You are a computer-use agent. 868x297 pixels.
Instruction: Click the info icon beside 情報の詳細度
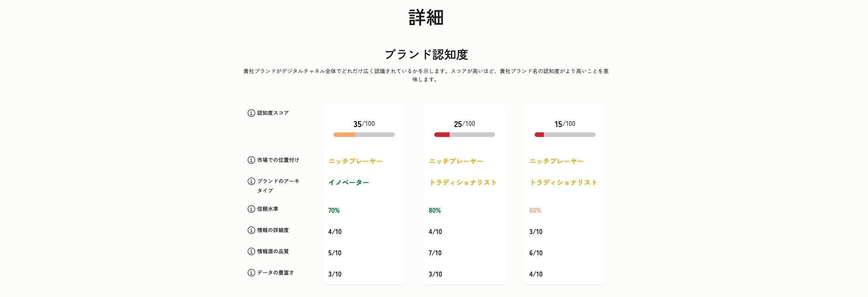(251, 230)
